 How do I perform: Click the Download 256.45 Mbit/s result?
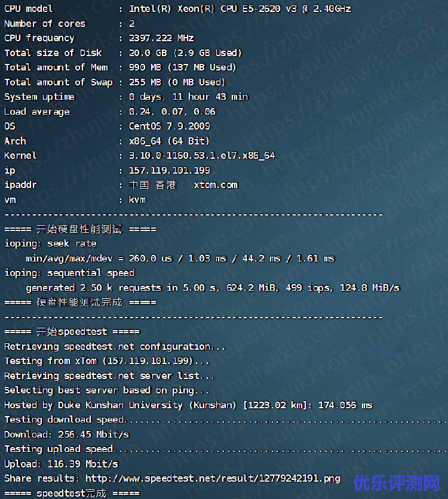point(66,434)
